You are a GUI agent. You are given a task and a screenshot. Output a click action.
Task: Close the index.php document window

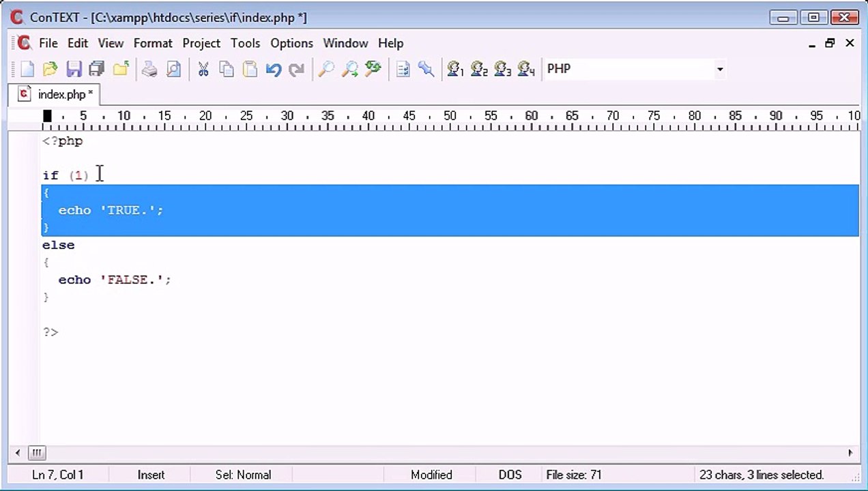pyautogui.click(x=850, y=43)
